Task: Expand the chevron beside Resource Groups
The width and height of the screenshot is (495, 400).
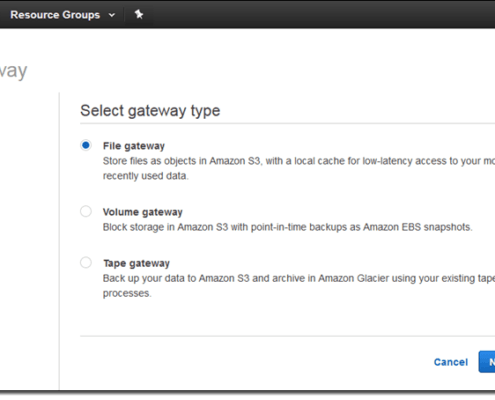Action: click(112, 15)
